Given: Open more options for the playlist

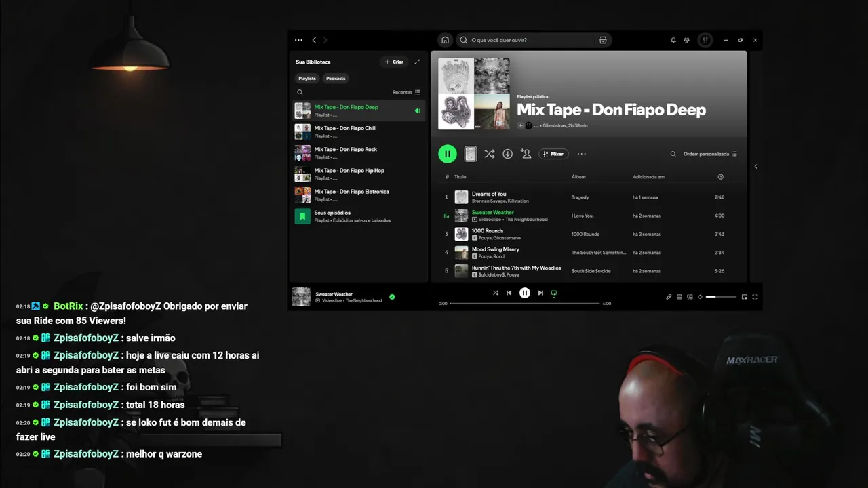Looking at the screenshot, I should (x=581, y=154).
